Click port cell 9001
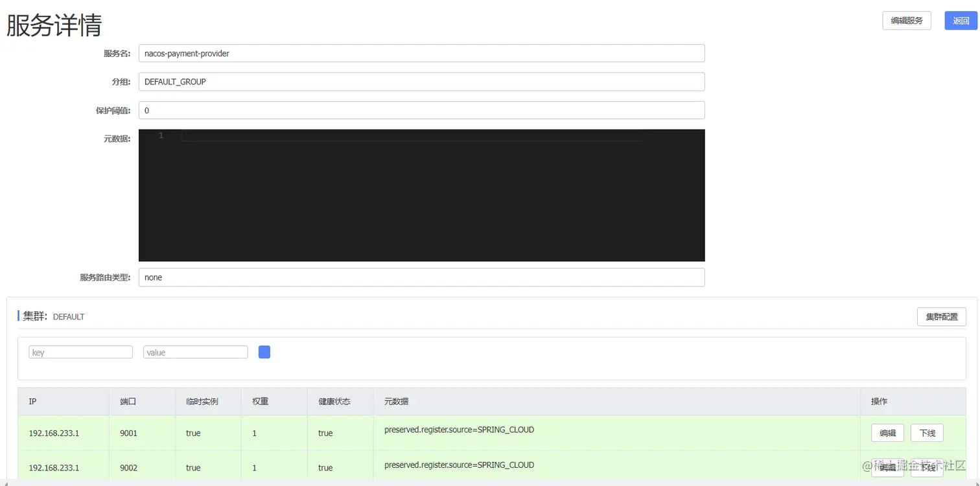Image resolution: width=980 pixels, height=486 pixels. point(128,433)
